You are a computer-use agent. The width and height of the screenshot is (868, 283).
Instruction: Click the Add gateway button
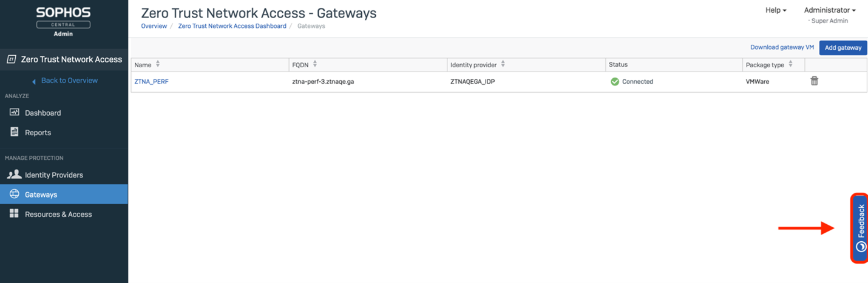point(843,48)
